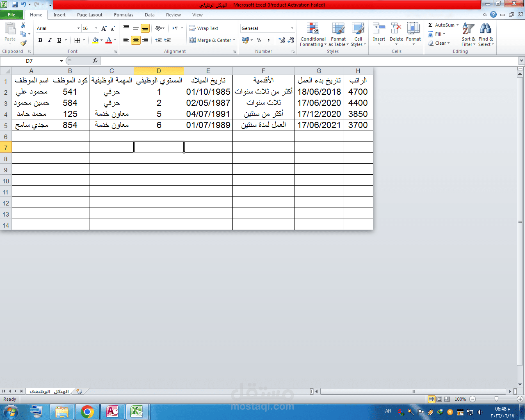Screen dimensions: 525x420
Task: Open the File tab
Action: point(11,15)
